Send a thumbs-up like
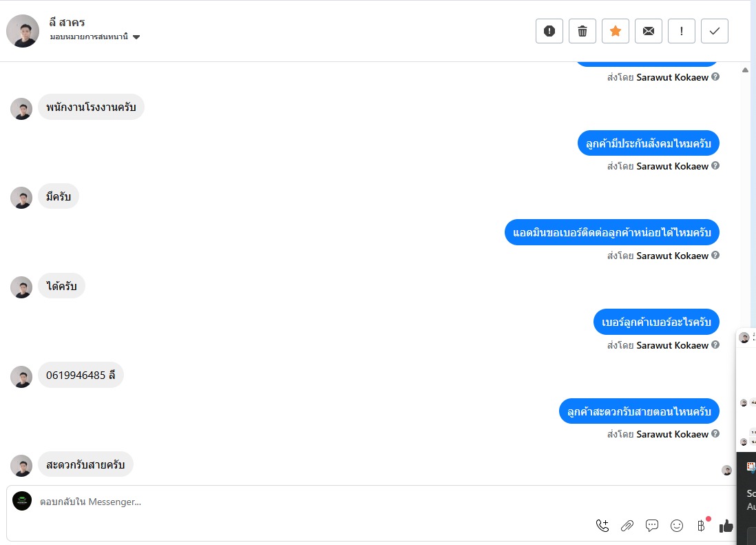The width and height of the screenshot is (756, 545). tap(726, 526)
